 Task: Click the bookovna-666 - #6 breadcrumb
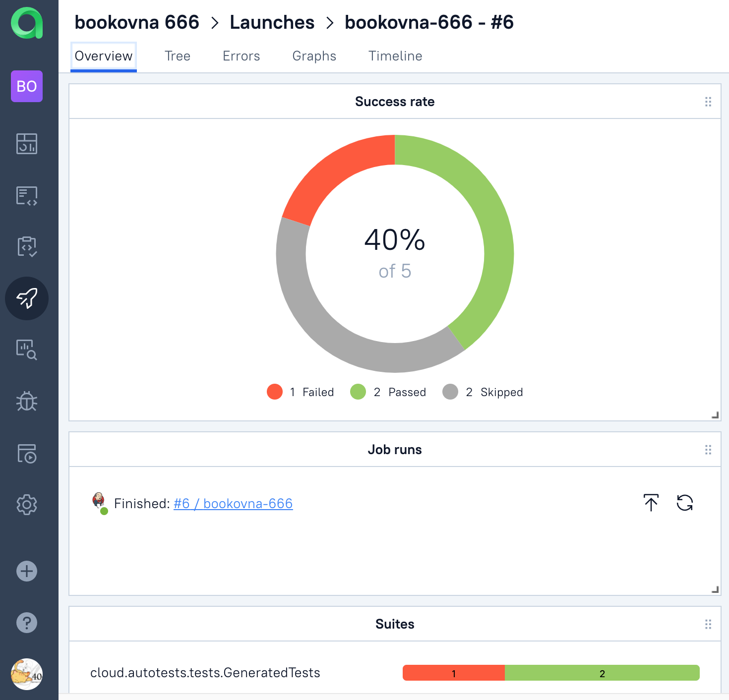tap(429, 22)
